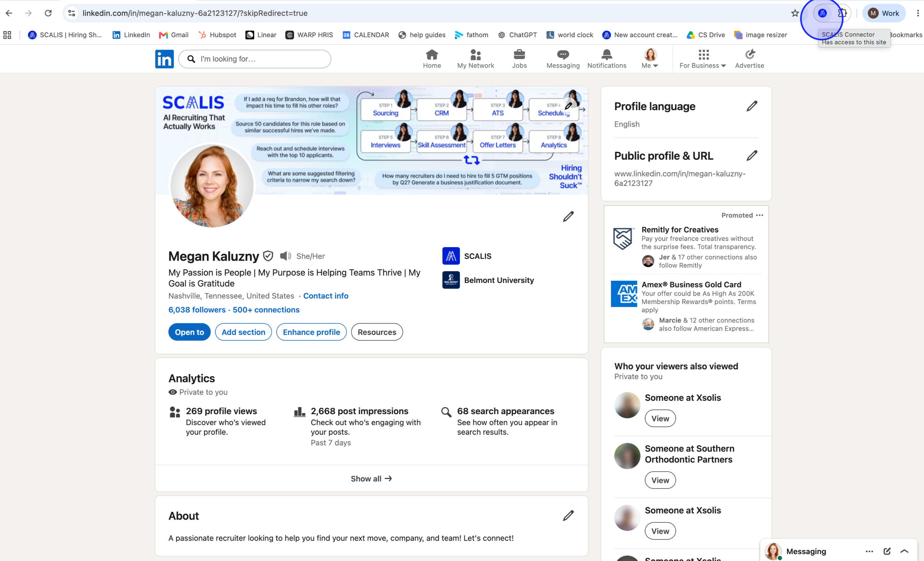Screen dimensions: 924x561
Task: Click Show all analytics
Action: [x=371, y=479]
